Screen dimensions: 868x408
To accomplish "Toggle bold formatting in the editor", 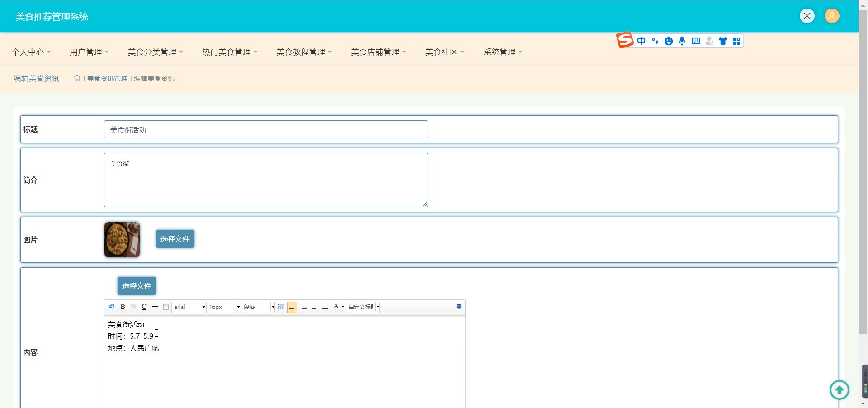I will [x=123, y=307].
